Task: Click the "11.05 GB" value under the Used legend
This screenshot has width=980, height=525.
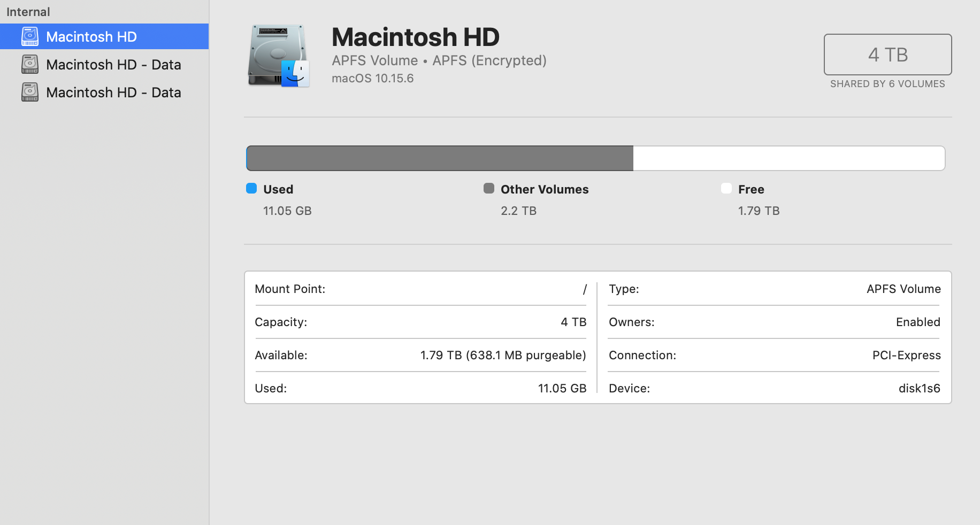Action: click(287, 211)
